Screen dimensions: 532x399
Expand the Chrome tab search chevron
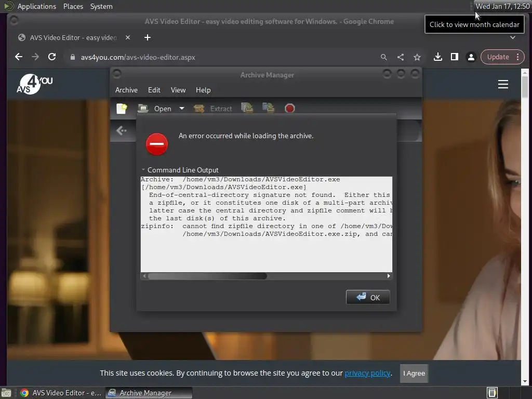(513, 37)
